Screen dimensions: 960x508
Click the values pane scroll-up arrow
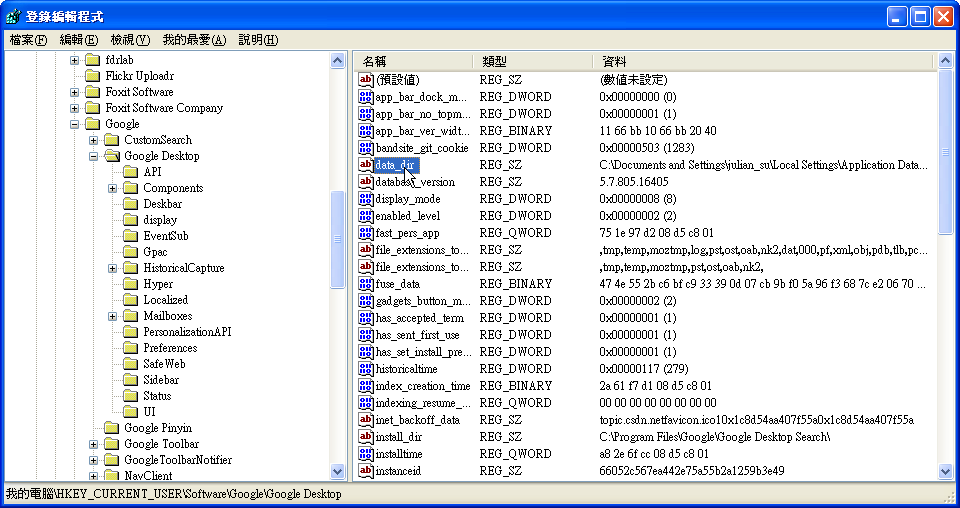click(x=945, y=61)
